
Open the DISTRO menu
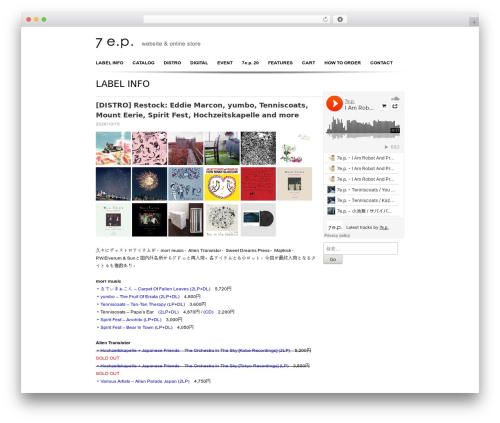[x=172, y=63]
